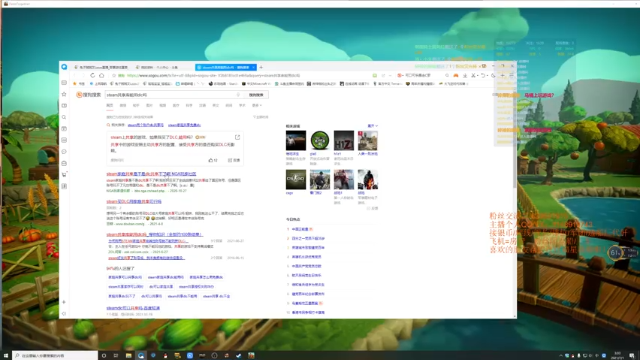
Task: Expand the related games panel toggle
Action: point(372,126)
